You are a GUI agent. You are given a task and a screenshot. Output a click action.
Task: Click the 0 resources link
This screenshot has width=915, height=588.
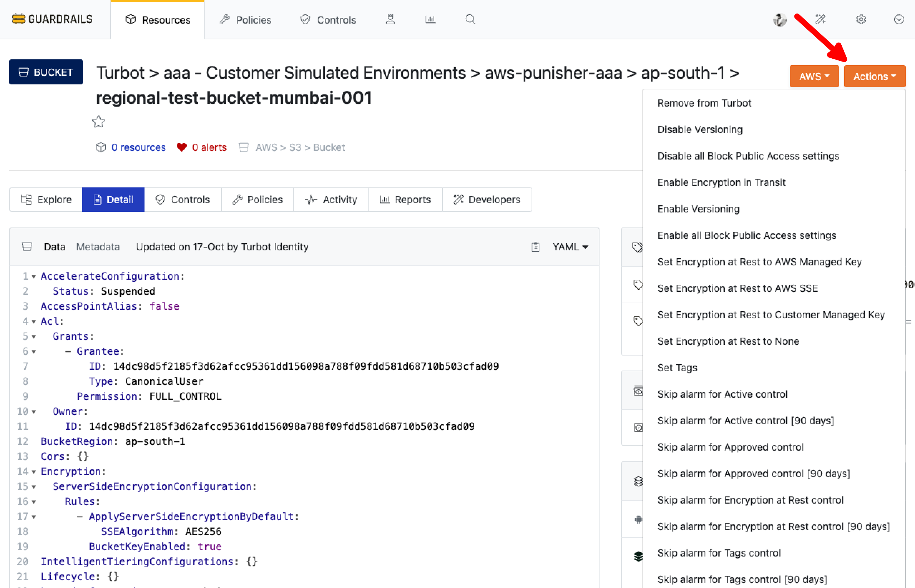[x=138, y=147]
